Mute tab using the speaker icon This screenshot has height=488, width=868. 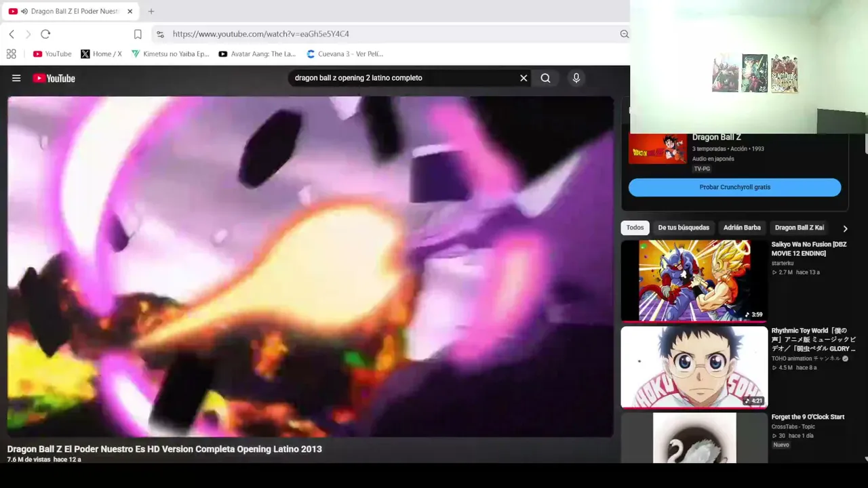coord(24,12)
